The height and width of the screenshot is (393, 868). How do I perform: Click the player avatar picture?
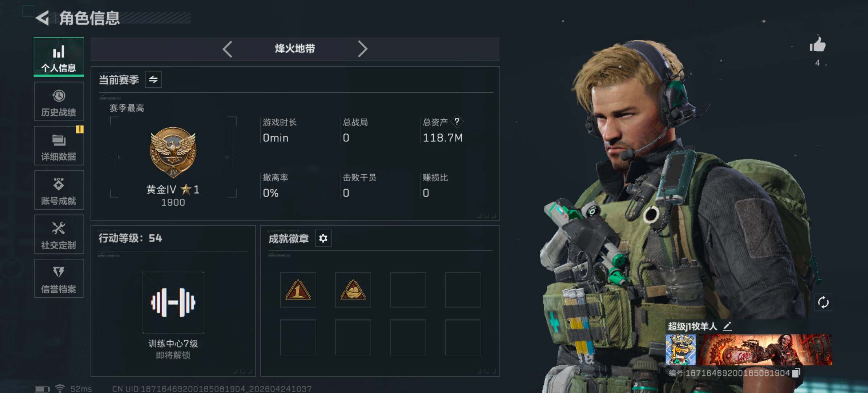pyautogui.click(x=680, y=350)
